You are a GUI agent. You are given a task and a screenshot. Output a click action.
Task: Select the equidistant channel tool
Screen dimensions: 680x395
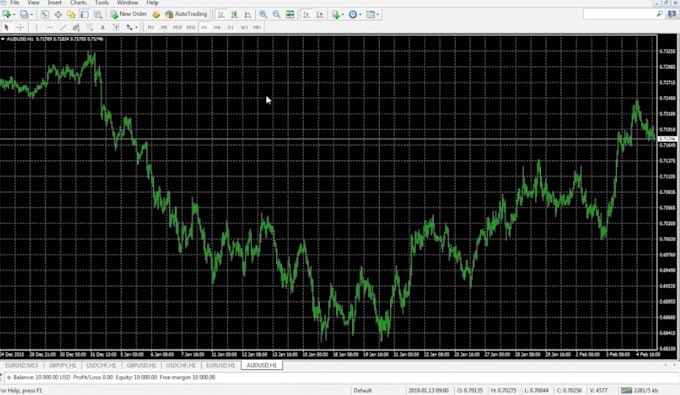tap(76, 27)
